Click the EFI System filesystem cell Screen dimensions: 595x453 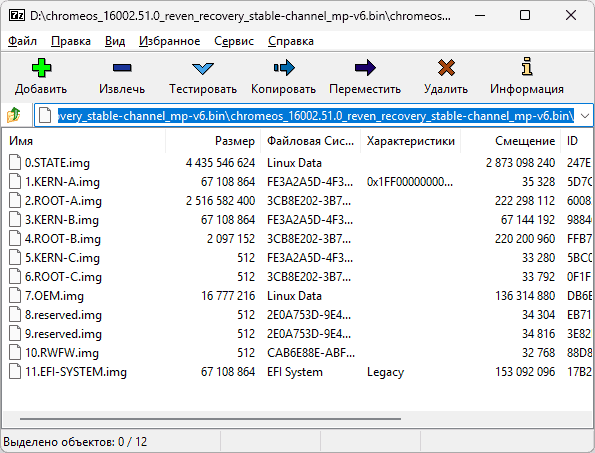(x=295, y=371)
